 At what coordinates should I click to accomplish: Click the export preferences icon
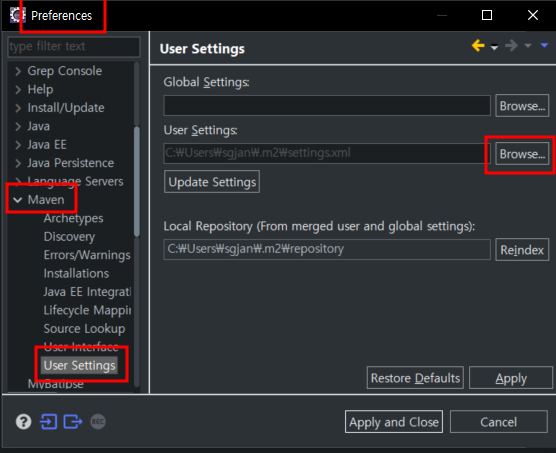pyautogui.click(x=73, y=422)
